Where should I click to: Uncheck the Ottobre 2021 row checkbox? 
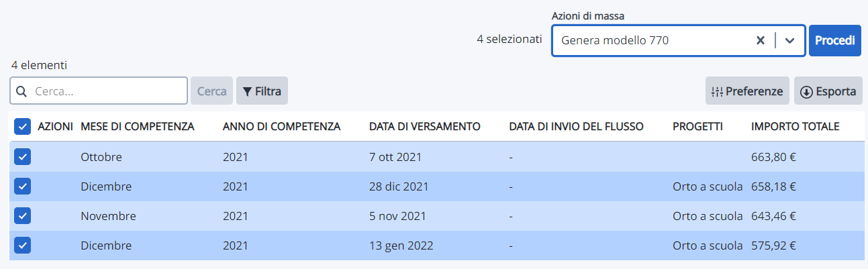point(22,157)
